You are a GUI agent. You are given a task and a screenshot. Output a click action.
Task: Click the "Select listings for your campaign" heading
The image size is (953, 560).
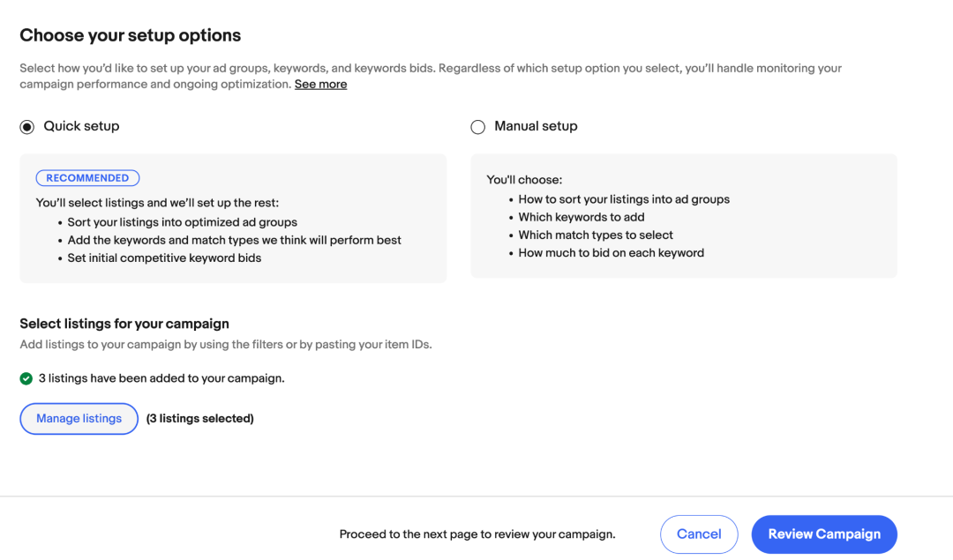click(124, 324)
